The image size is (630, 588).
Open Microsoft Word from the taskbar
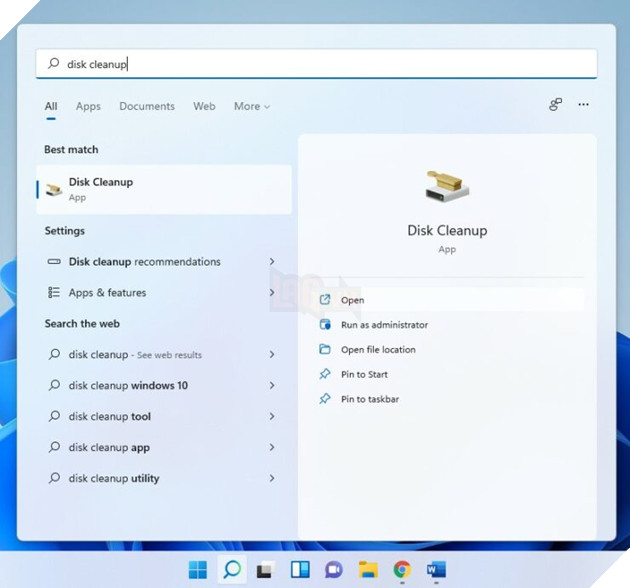tap(436, 570)
